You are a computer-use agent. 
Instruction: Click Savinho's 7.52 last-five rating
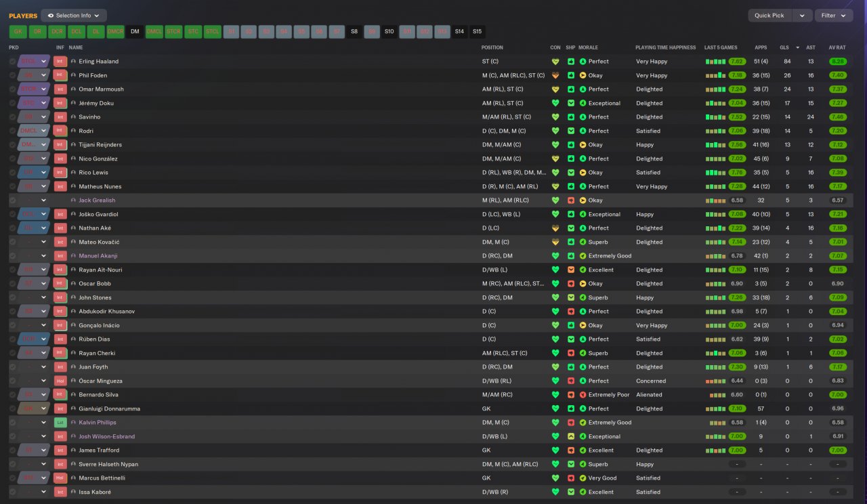(x=738, y=117)
